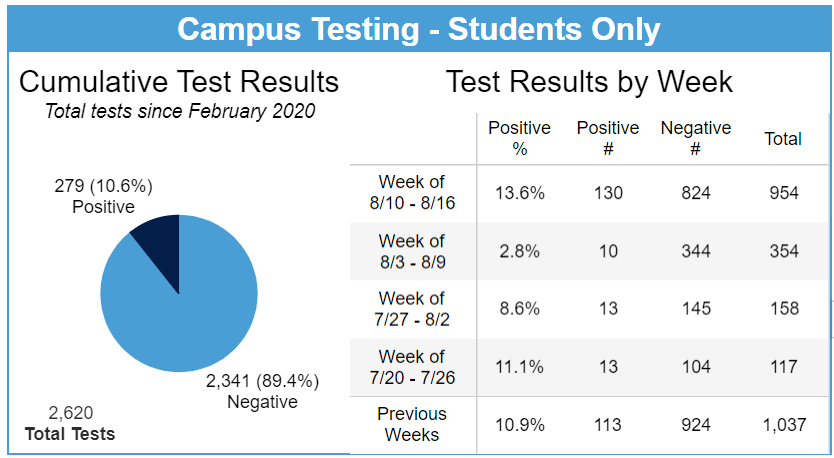Image resolution: width=834 pixels, height=458 pixels.
Task: Click the 13.6% positive rate cell
Action: point(519,192)
